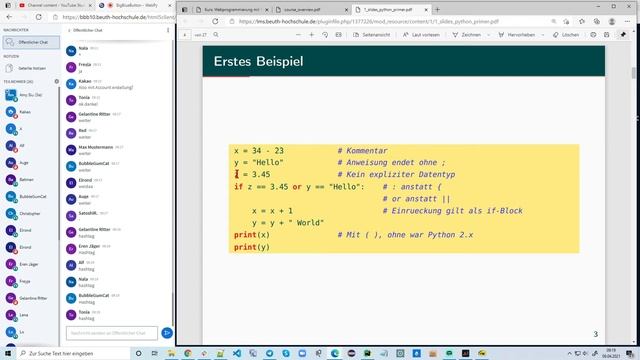Open Windows Start menu

pos(7,353)
